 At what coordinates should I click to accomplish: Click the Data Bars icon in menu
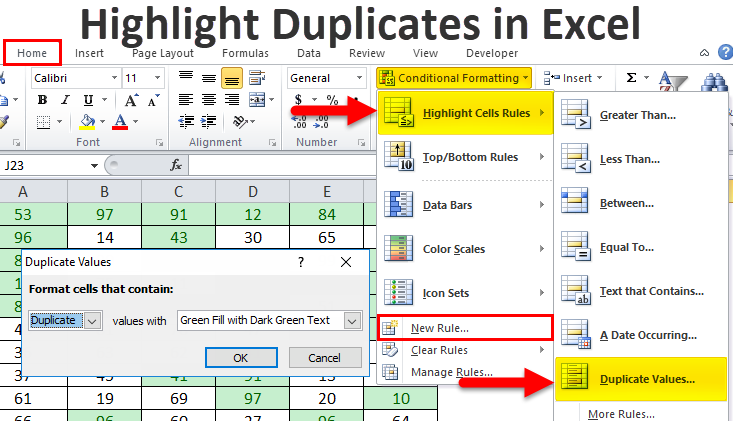398,204
